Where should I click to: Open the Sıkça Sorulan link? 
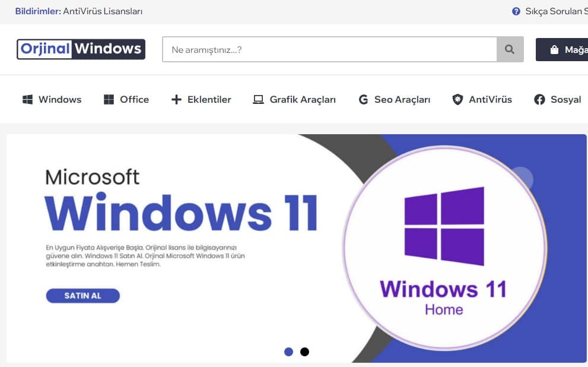tap(550, 11)
